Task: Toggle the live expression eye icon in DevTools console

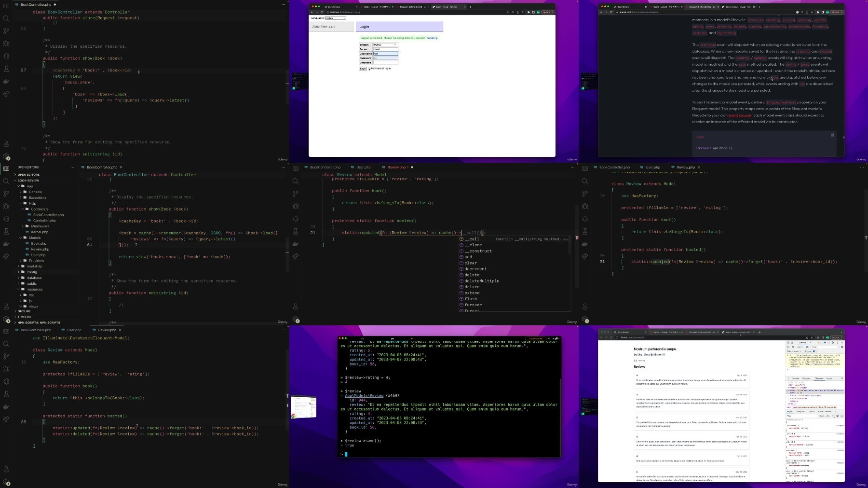Action: tap(807, 347)
